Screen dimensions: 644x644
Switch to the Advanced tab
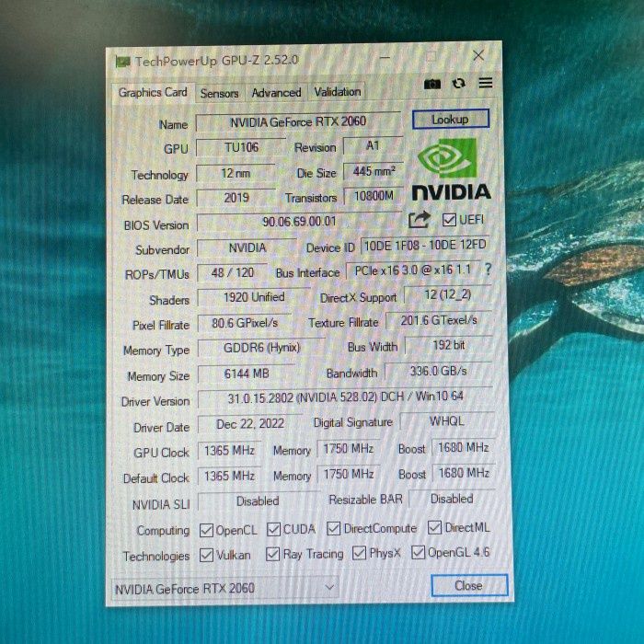click(x=276, y=93)
